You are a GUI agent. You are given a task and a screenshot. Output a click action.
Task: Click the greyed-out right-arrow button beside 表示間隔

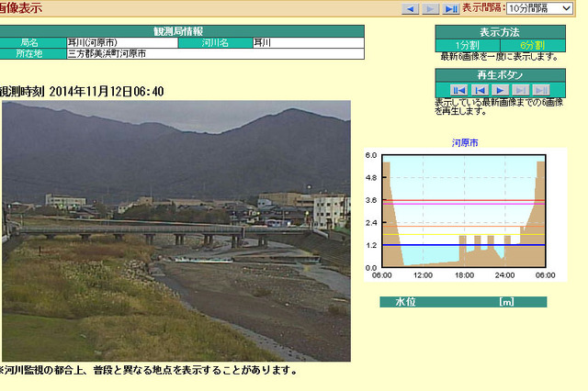[x=431, y=8]
